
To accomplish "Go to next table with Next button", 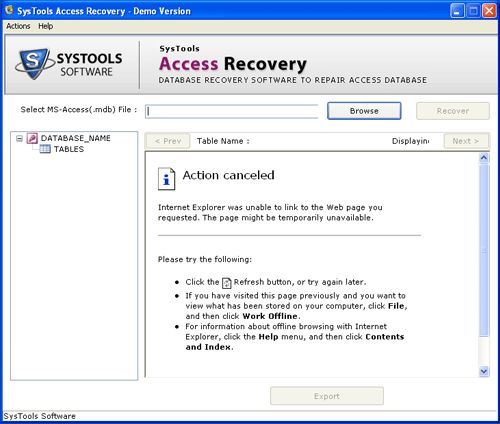I will tap(466, 141).
